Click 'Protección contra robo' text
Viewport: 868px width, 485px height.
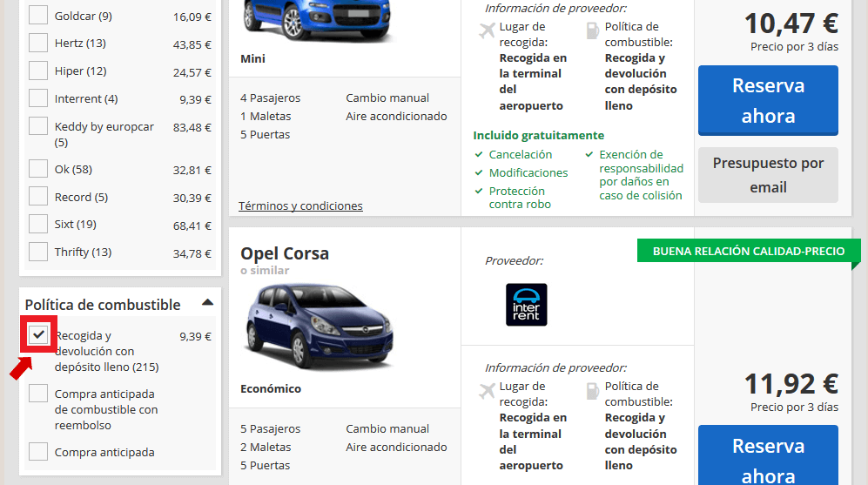520,198
